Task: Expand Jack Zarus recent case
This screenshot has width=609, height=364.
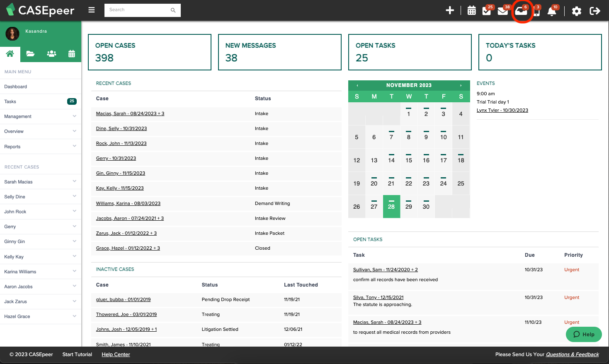Action: tap(41, 301)
